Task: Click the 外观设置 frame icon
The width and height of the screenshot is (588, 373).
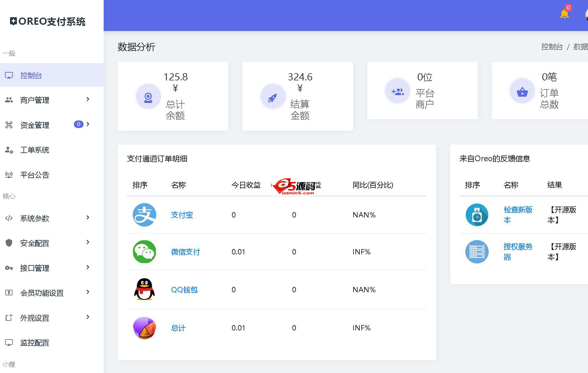Action: [x=9, y=318]
